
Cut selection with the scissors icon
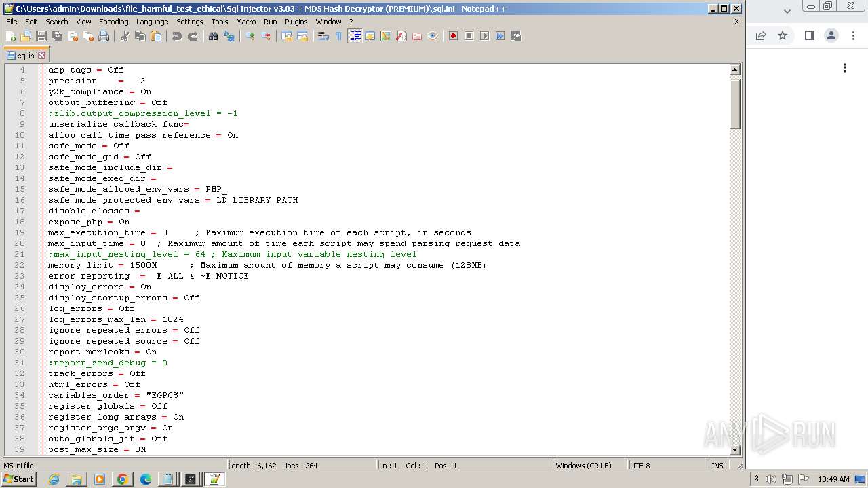(x=125, y=36)
